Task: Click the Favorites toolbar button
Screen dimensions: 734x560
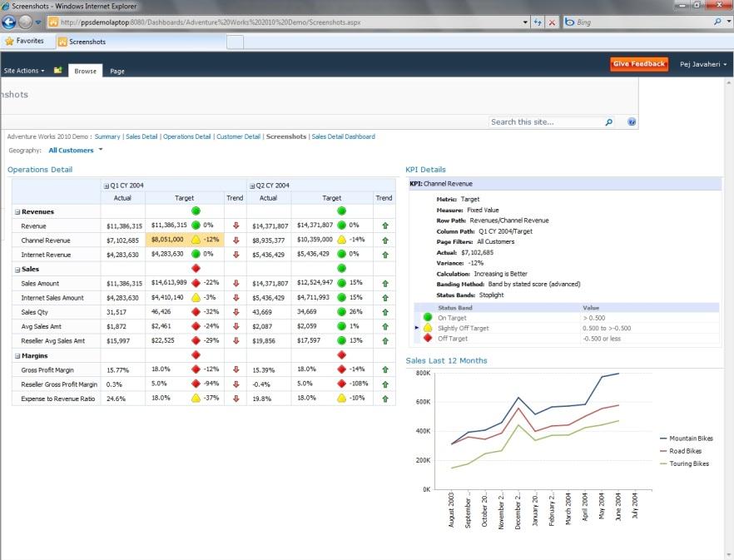Action: point(24,42)
